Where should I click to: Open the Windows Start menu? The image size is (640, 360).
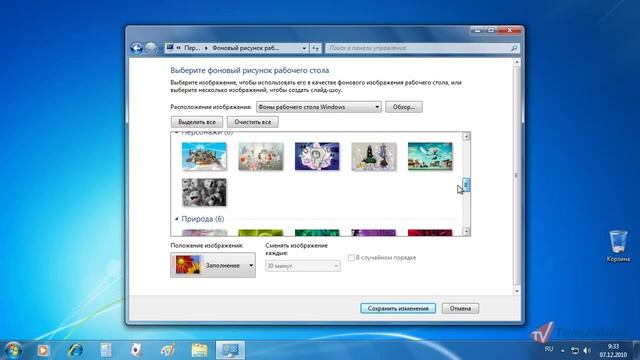pos(13,350)
